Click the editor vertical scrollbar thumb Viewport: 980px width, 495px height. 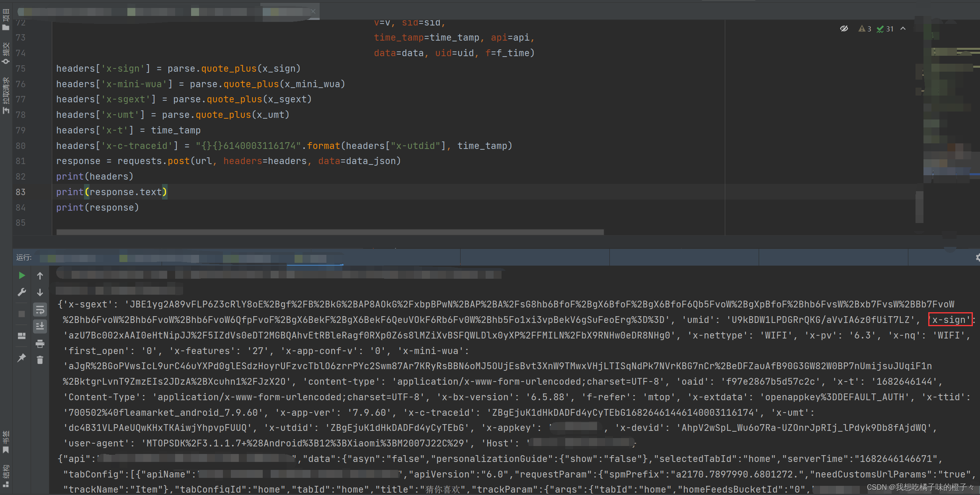click(x=919, y=207)
